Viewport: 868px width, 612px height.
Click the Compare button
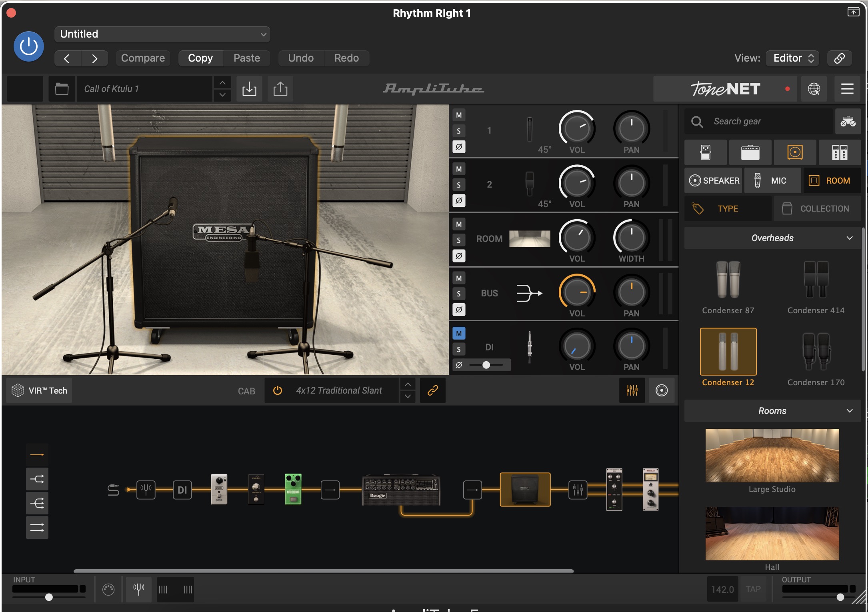tap(143, 58)
